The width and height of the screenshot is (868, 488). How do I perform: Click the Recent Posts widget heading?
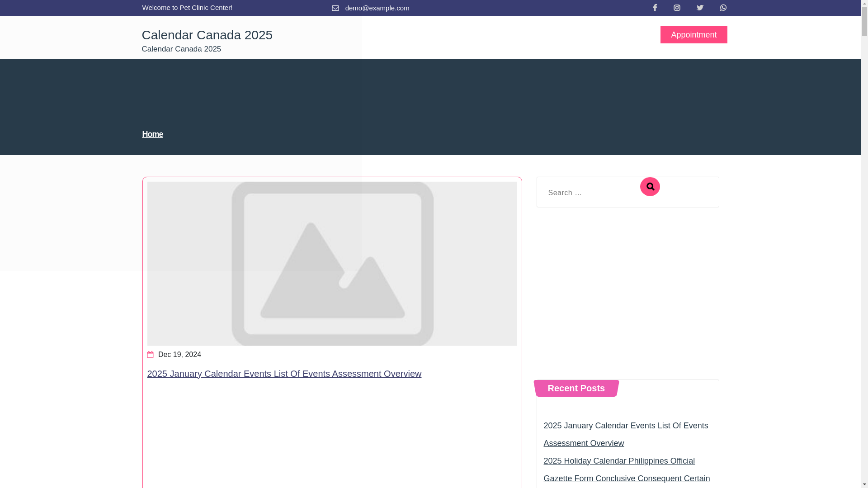coord(576,388)
